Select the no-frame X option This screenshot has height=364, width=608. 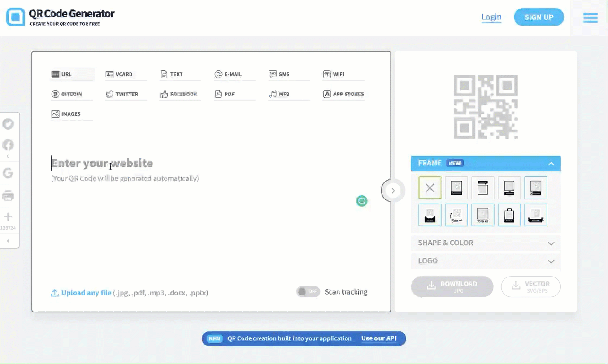pos(430,188)
